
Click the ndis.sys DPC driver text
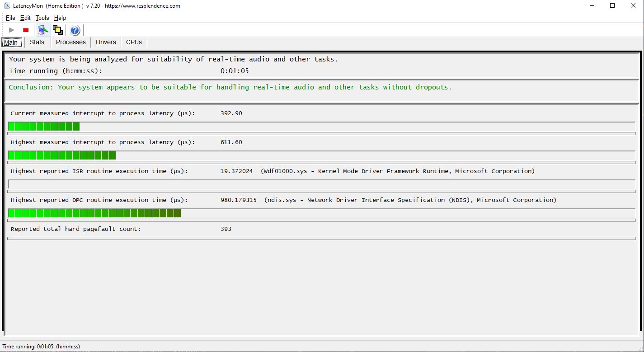coord(410,200)
